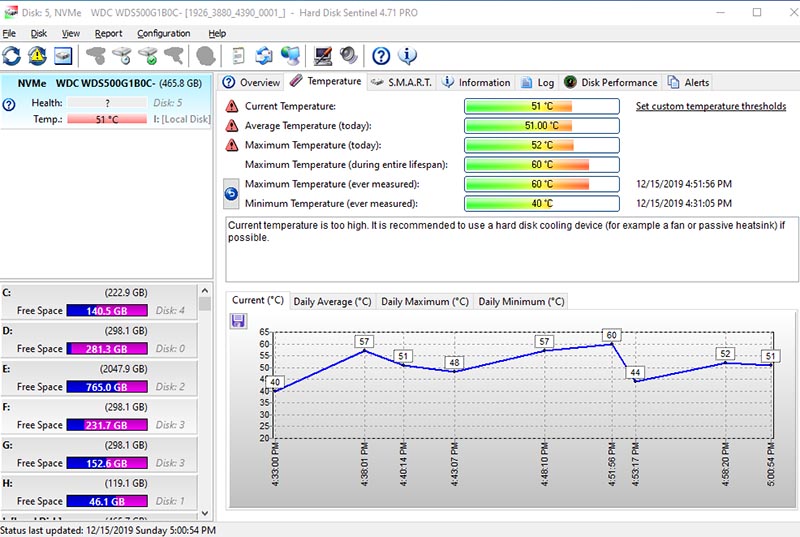Open the Log tab
Screen dimensions: 800x537
pos(537,82)
